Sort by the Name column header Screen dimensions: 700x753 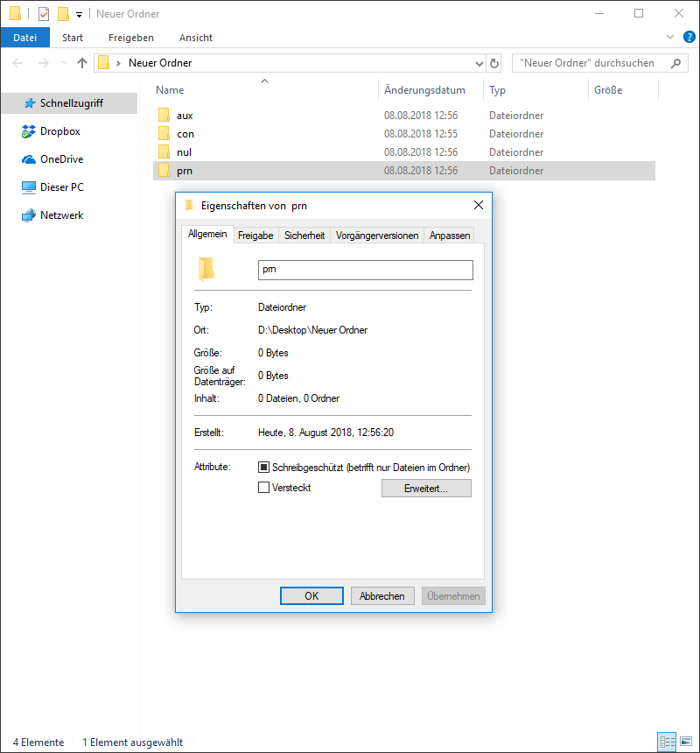click(x=170, y=90)
